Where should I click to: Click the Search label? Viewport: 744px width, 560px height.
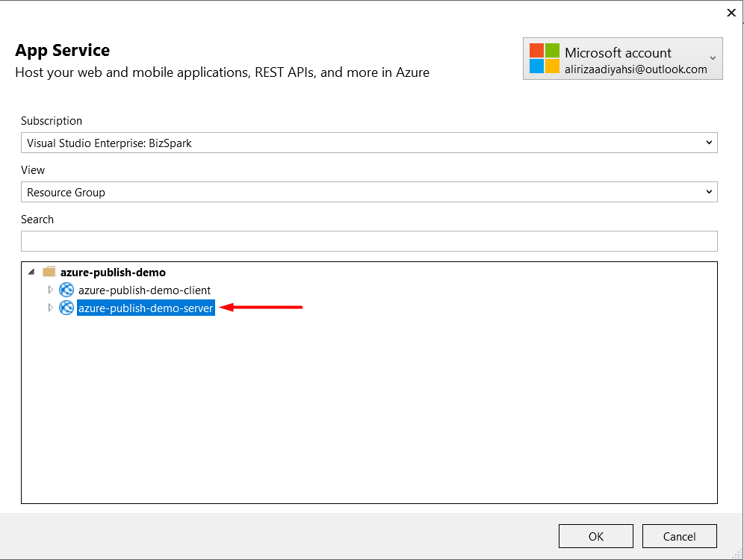pyautogui.click(x=37, y=220)
